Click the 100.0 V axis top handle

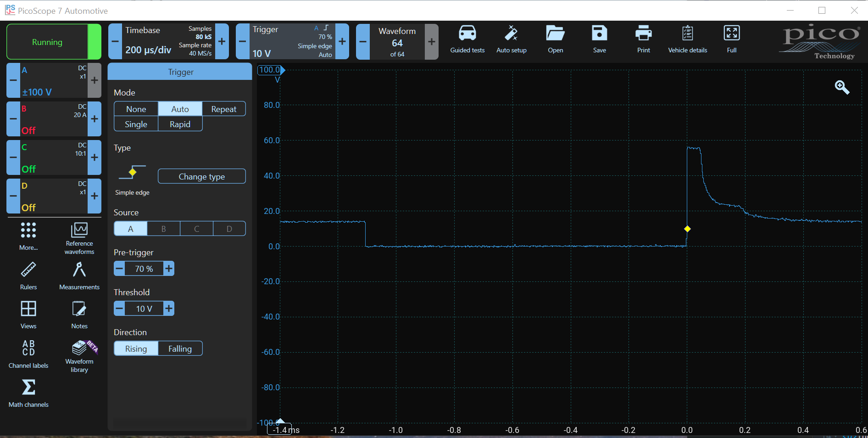coord(271,70)
